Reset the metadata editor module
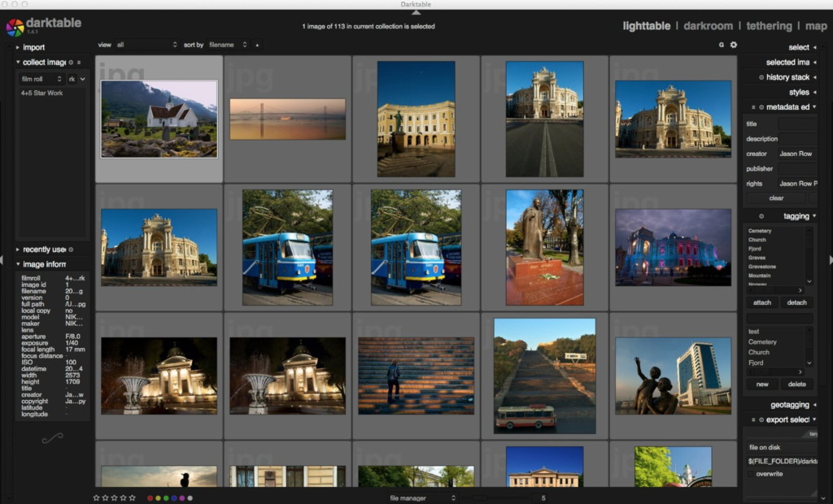The height and width of the screenshot is (504, 833). 761,107
